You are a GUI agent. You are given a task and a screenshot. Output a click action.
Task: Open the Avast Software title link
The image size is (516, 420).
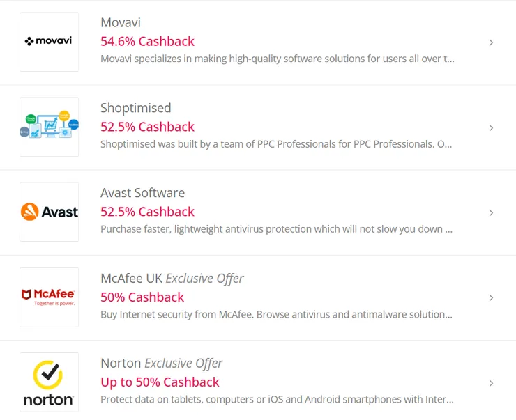[x=142, y=193]
